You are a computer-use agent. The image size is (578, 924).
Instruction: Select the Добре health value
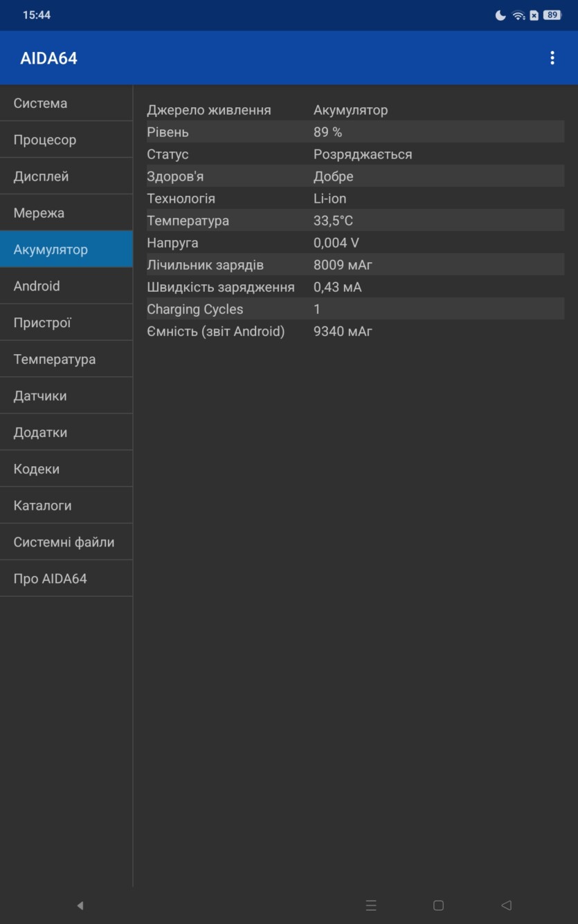point(334,176)
